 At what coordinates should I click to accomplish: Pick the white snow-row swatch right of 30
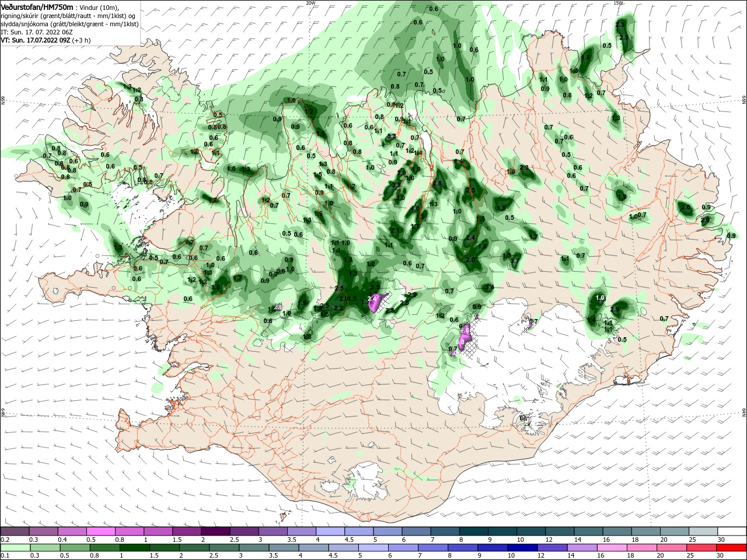[732, 531]
